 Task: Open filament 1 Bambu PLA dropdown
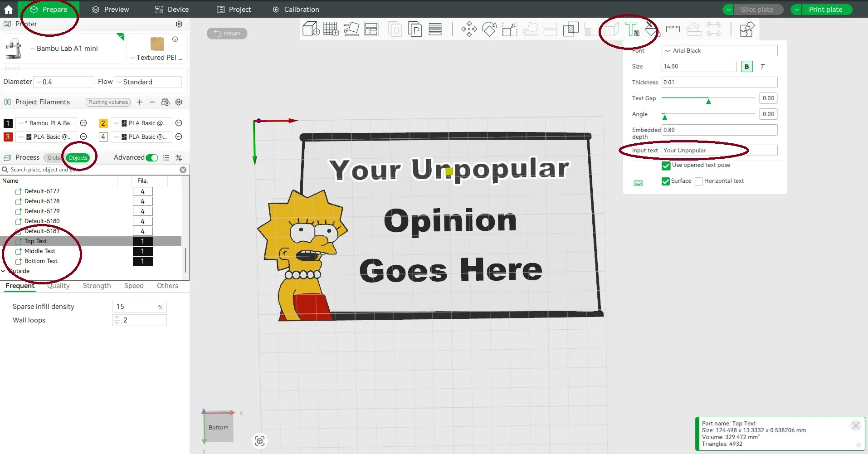[46, 123]
